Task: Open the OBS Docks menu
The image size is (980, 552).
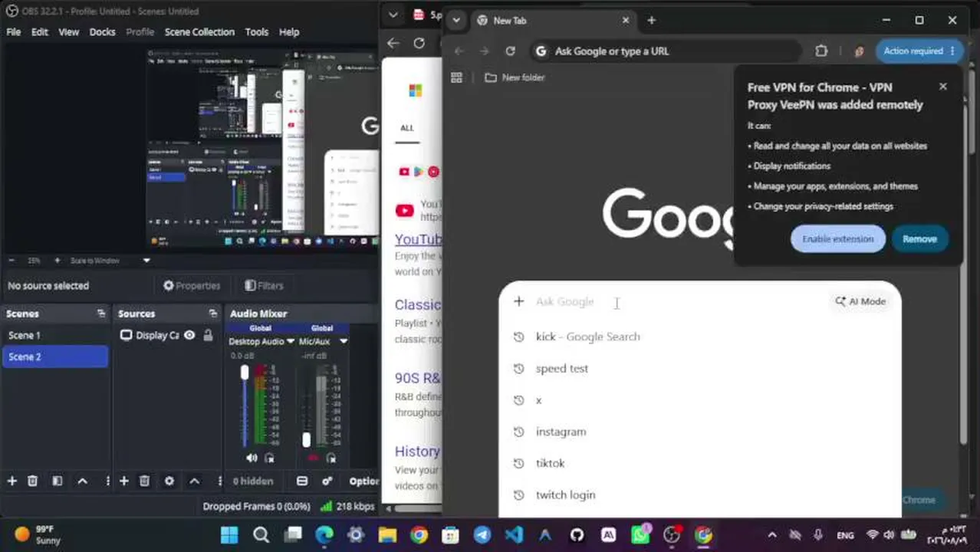Action: 102,32
